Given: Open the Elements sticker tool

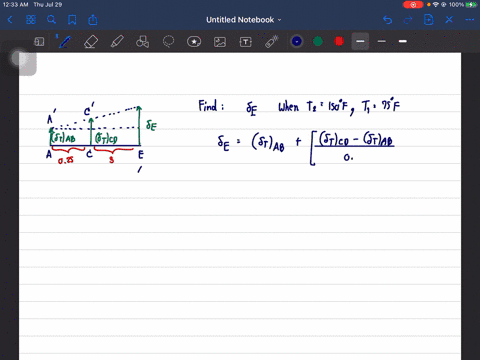Looking at the screenshot, I should tap(194, 42).
